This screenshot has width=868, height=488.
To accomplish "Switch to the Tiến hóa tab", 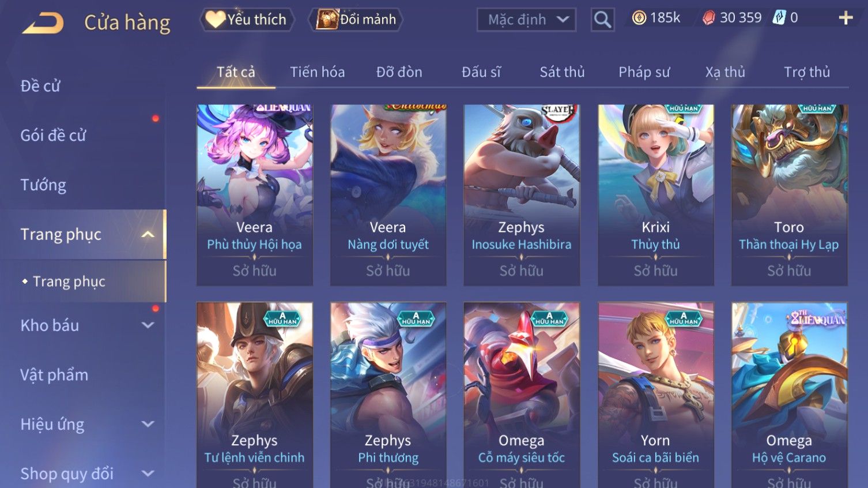I will (317, 72).
